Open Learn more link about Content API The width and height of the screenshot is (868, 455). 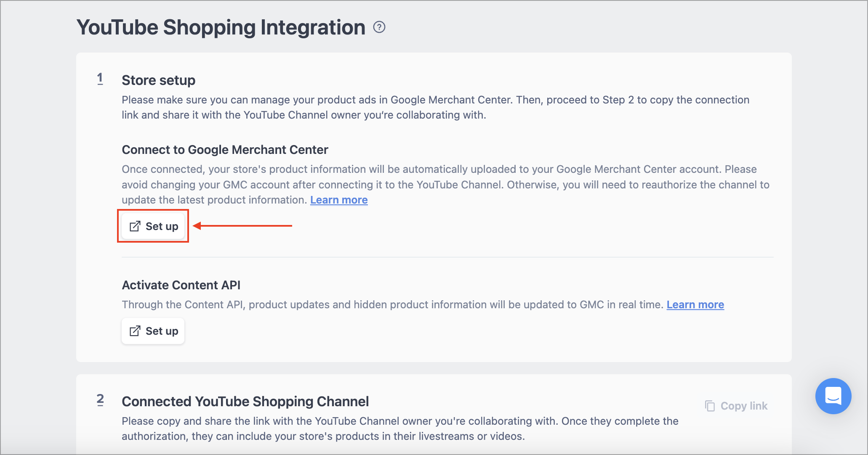click(695, 304)
